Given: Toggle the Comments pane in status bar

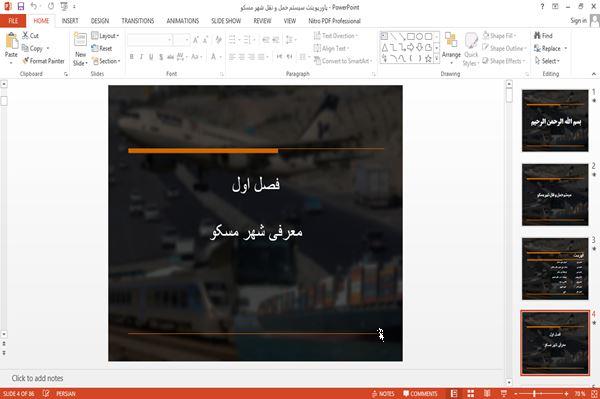Looking at the screenshot, I should (x=420, y=394).
